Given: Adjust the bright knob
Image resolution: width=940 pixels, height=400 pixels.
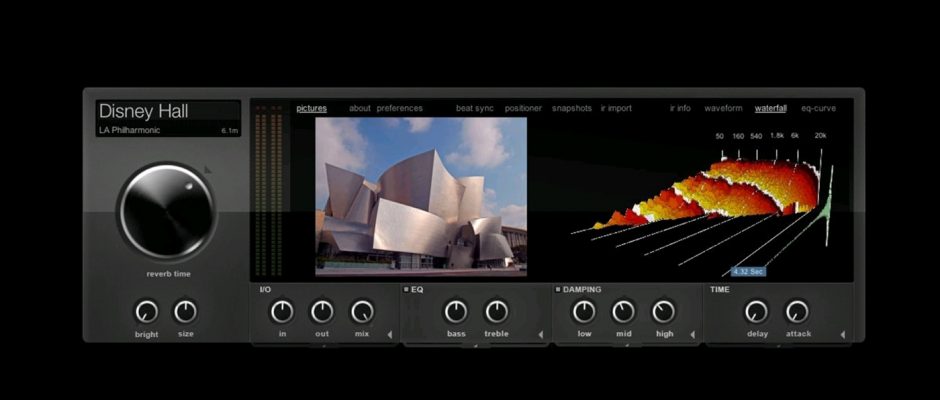Looking at the screenshot, I should tap(146, 312).
